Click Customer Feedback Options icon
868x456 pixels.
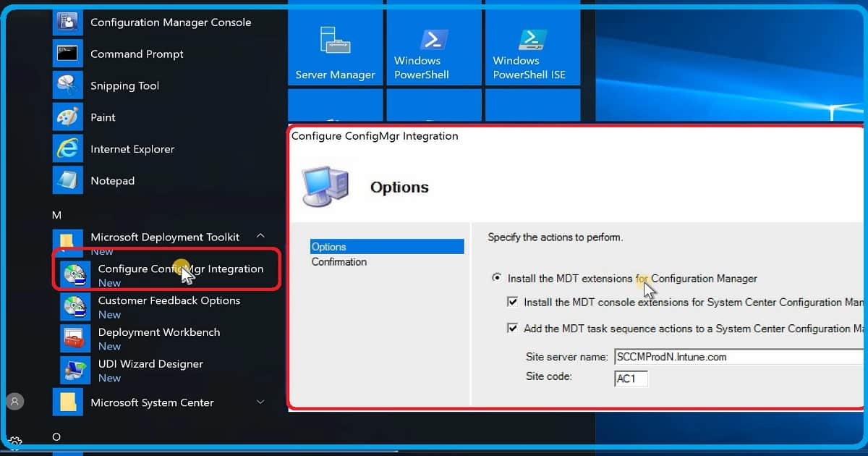75,307
